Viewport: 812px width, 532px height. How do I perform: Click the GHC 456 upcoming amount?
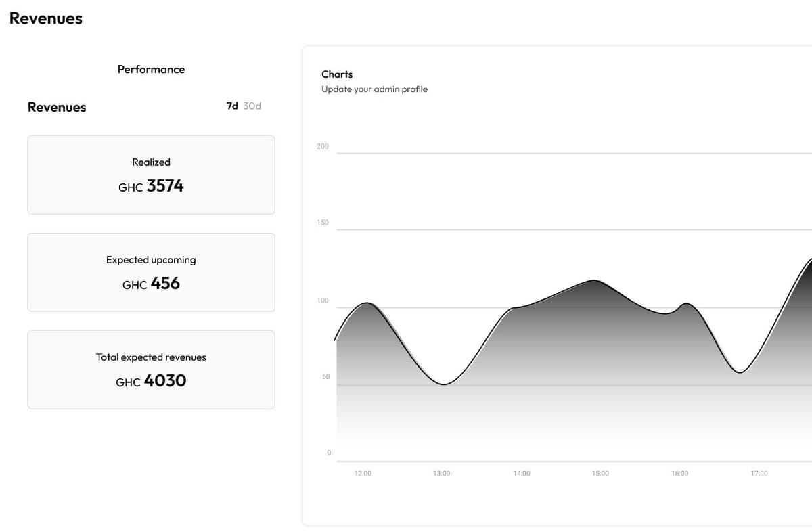[x=150, y=283]
